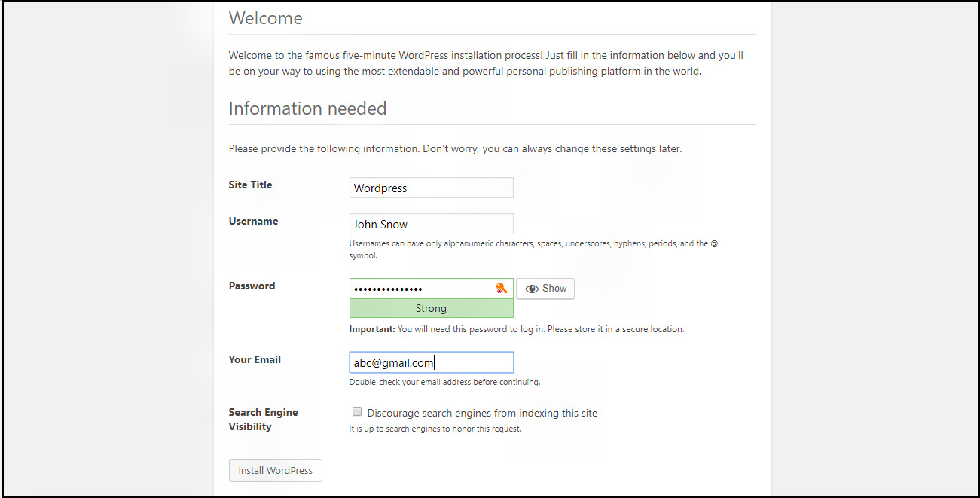The height and width of the screenshot is (498, 980).
Task: Focus the Site Title input field
Action: click(432, 188)
